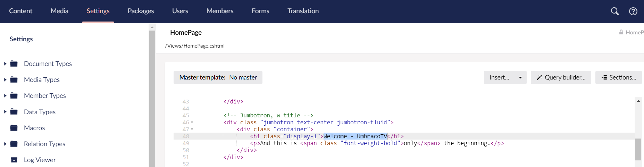This screenshot has width=644, height=167.
Task: Open Member Types in the tree
Action: pyautogui.click(x=45, y=95)
